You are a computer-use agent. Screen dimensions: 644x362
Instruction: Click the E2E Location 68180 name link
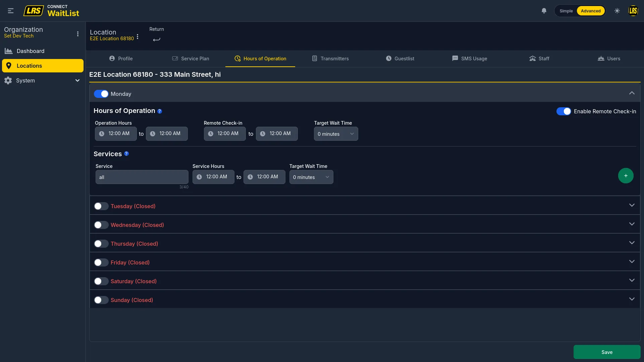112,39
